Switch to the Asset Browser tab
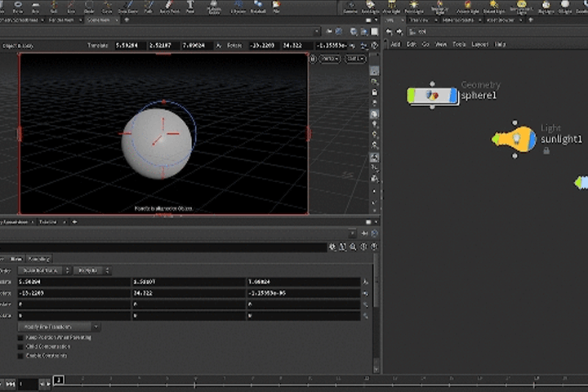 pos(501,20)
